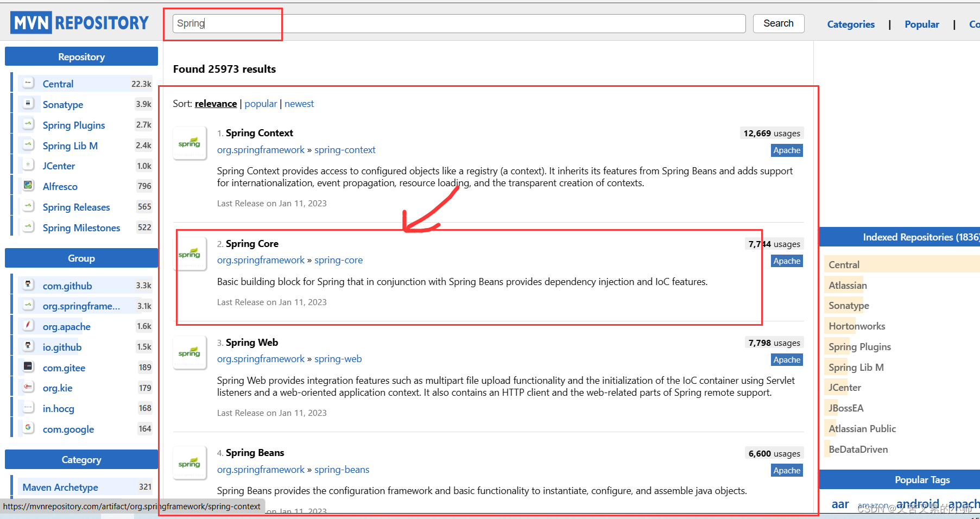Click the Spring Releases repository icon
Screen dimensions: 980x519
point(28,206)
